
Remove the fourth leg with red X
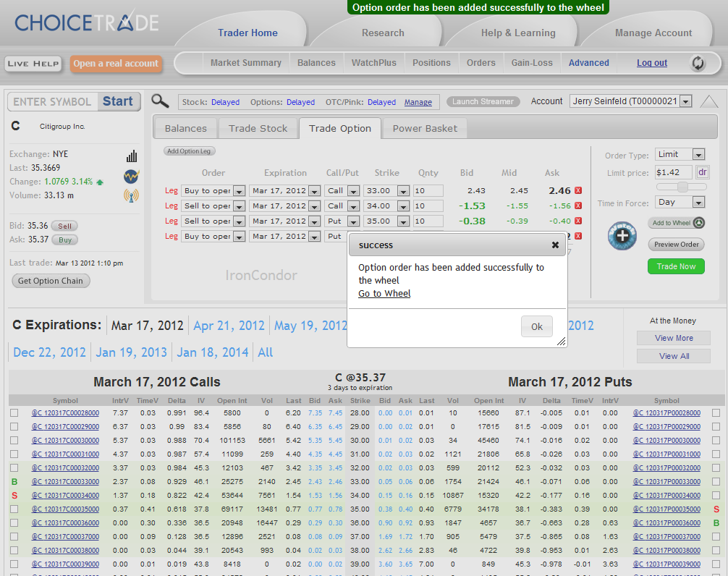tap(578, 236)
